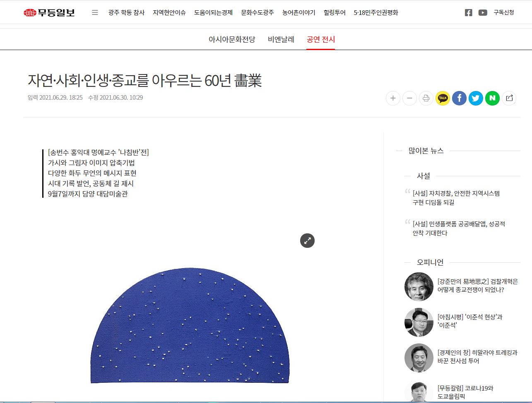532x403 pixels.
Task: Visit the Facebook page icon in header
Action: point(468,12)
